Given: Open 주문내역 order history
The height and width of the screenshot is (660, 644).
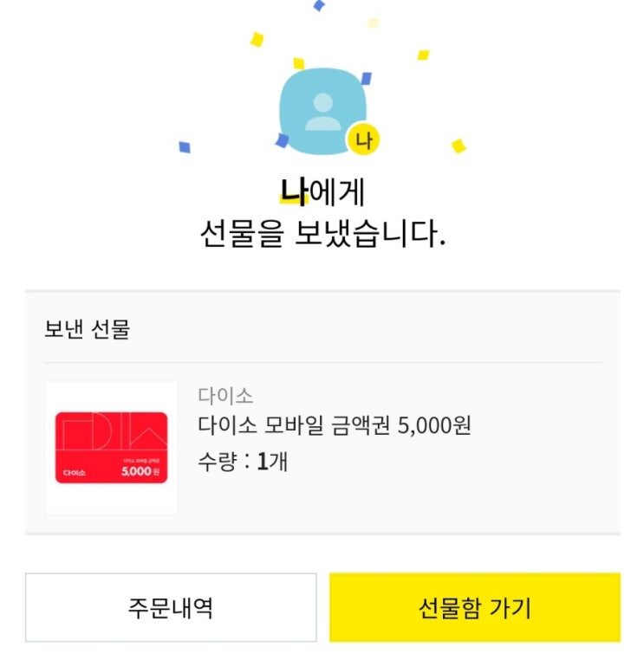Looking at the screenshot, I should click(x=171, y=607).
